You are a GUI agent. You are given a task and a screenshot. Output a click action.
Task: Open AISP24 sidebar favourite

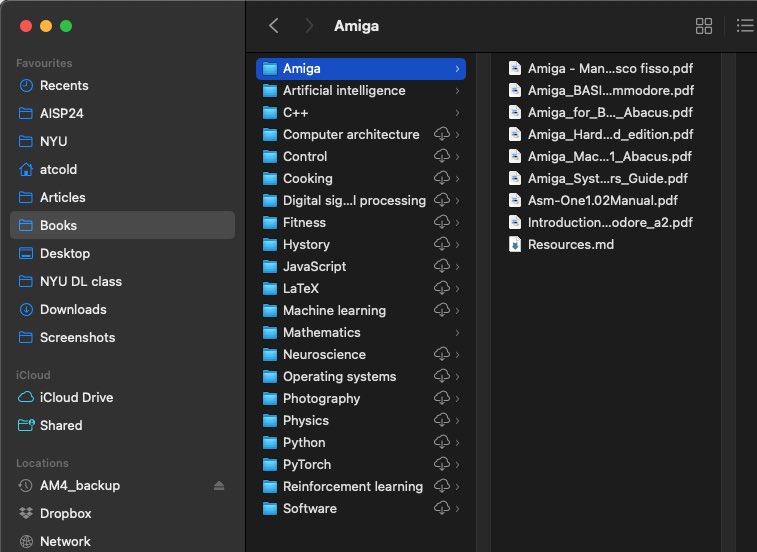(122, 113)
